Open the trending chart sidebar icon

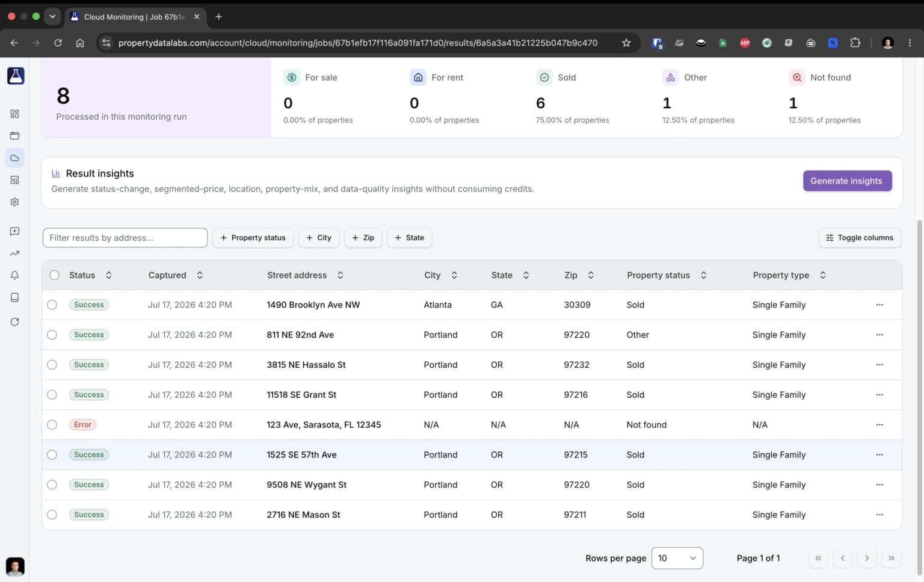pyautogui.click(x=14, y=253)
